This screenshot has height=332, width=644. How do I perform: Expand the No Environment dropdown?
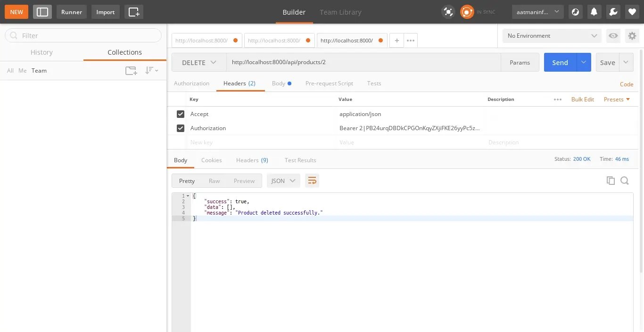tap(552, 36)
